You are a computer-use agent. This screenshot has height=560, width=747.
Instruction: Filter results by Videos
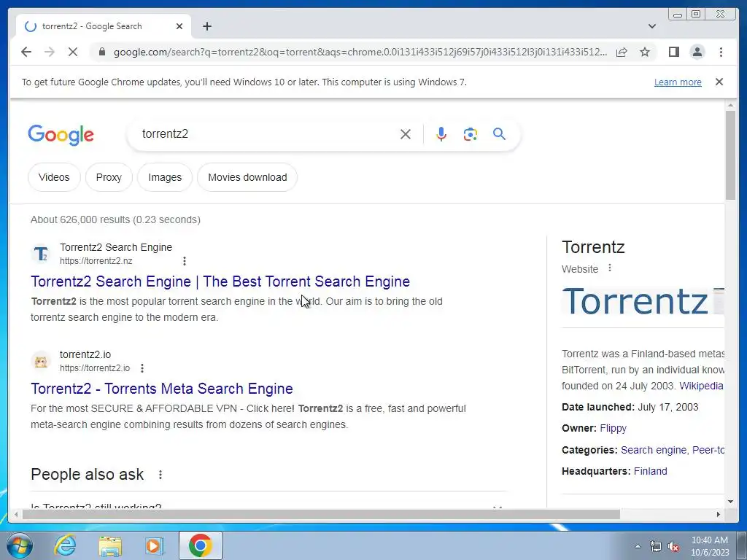(54, 177)
